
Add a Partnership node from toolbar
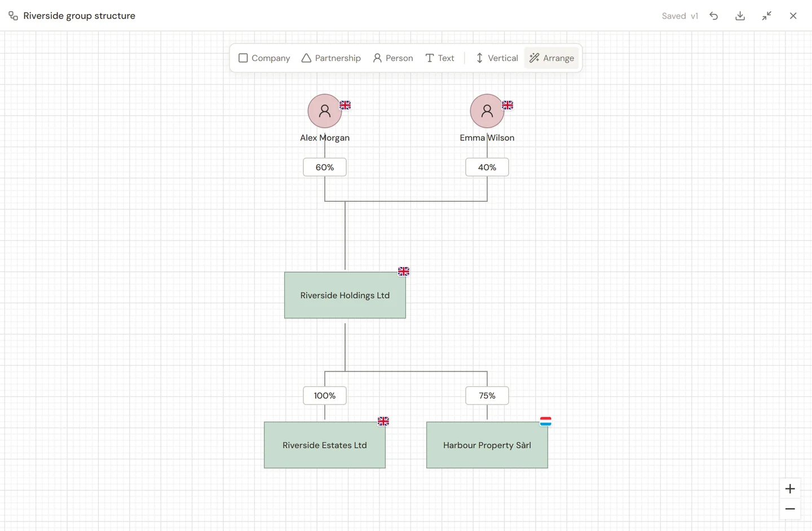(x=331, y=58)
